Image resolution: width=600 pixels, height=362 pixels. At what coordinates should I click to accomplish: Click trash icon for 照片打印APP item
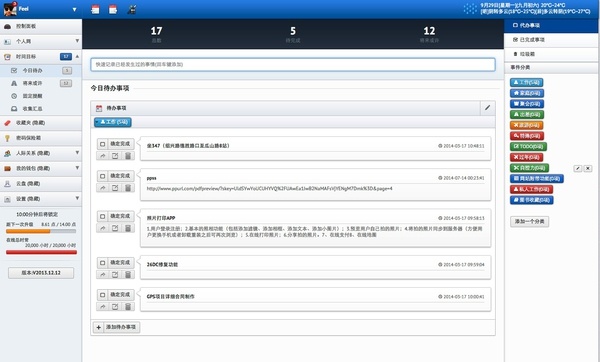tap(128, 228)
